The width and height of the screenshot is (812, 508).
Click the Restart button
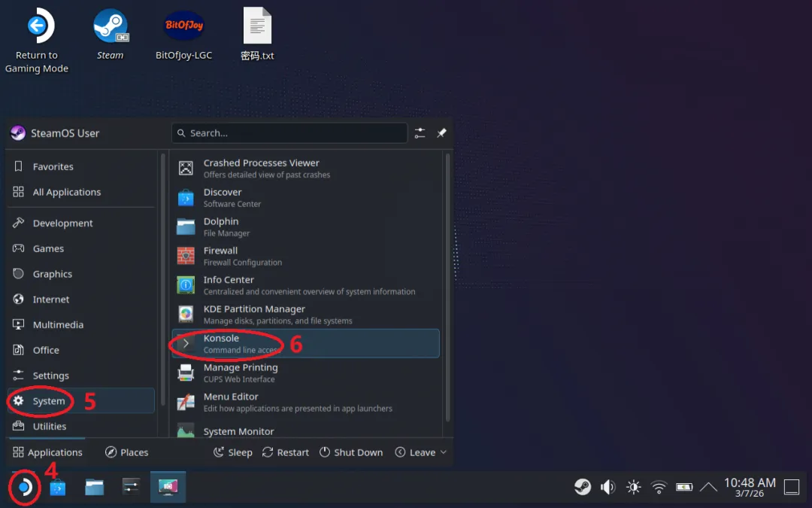pos(286,452)
